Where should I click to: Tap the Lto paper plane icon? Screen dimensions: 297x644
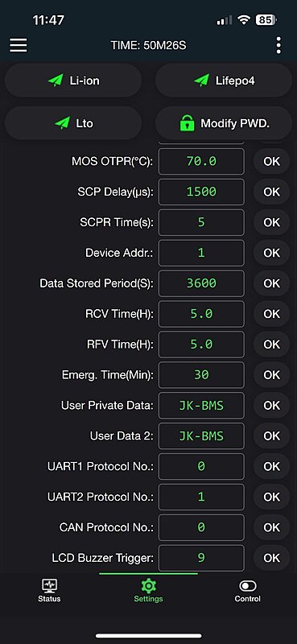pyautogui.click(x=63, y=123)
